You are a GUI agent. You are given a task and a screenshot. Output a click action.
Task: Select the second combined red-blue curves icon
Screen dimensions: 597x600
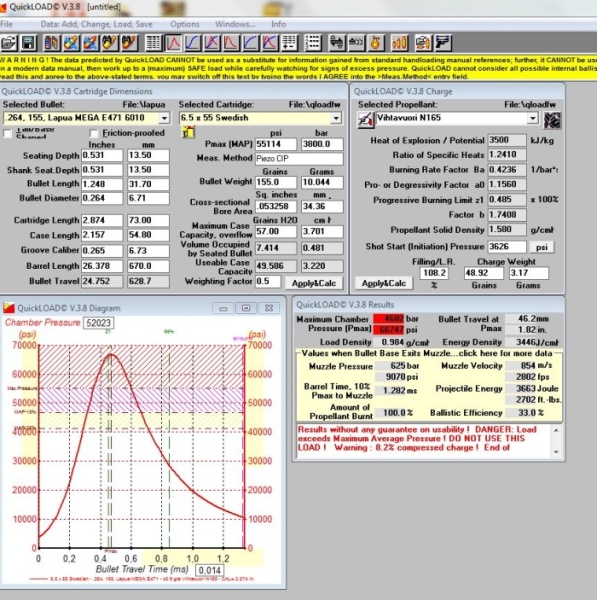click(x=270, y=42)
